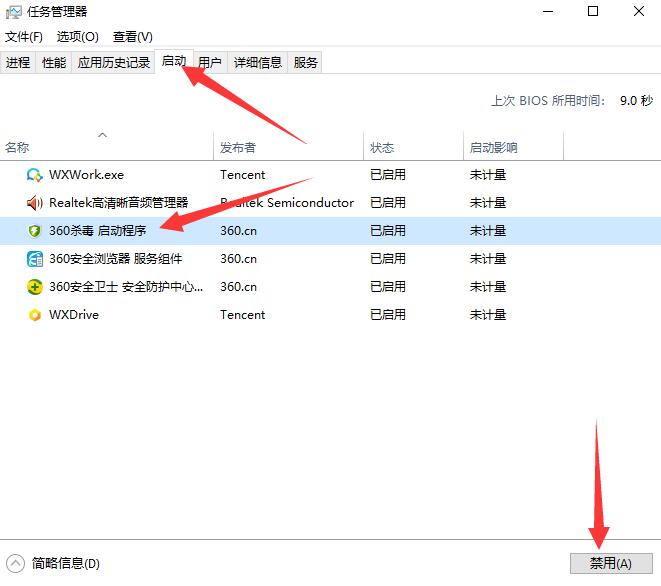Switch to the 进程 tab
661x586 pixels.
18,63
